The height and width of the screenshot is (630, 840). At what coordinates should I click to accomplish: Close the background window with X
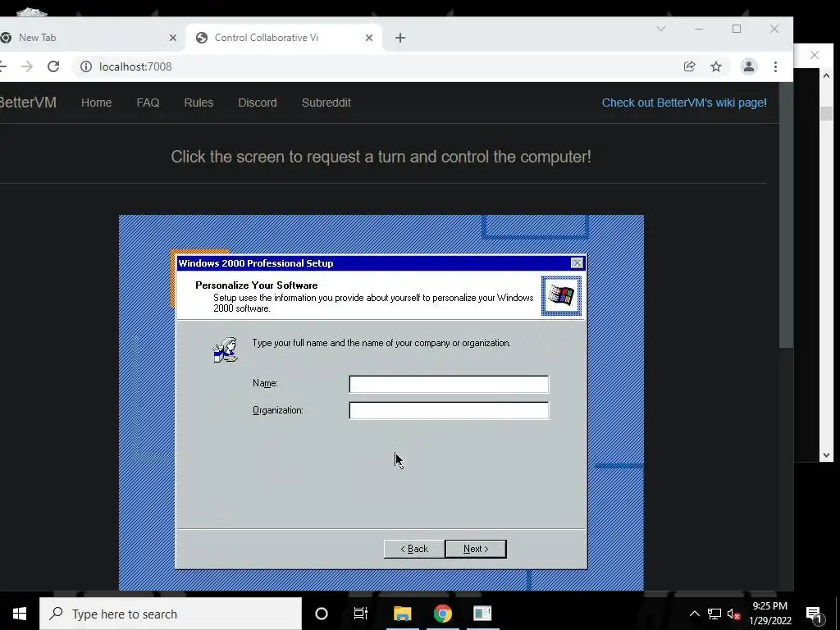coord(815,55)
